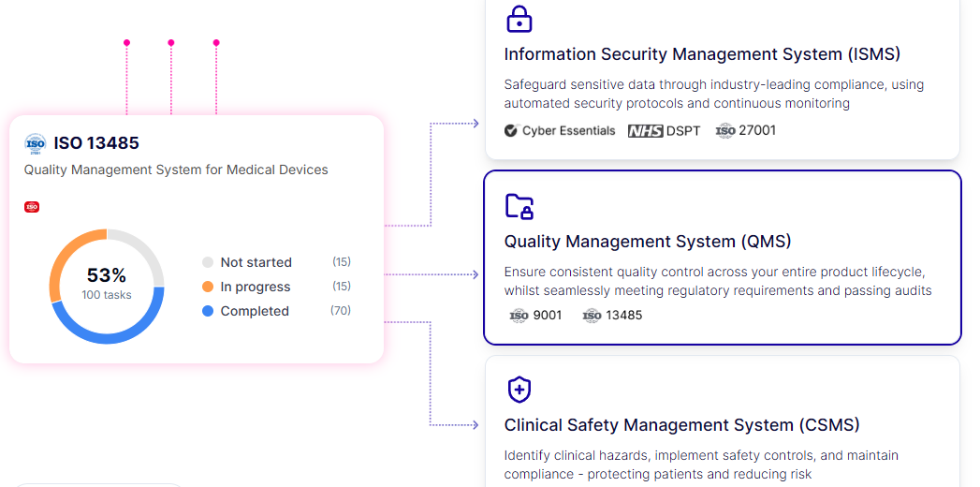
Task: Select the blue Completed legend dot
Action: point(208,311)
